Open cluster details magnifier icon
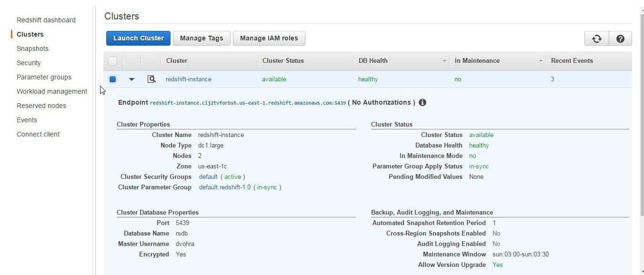The height and width of the screenshot is (275, 644). [x=151, y=79]
